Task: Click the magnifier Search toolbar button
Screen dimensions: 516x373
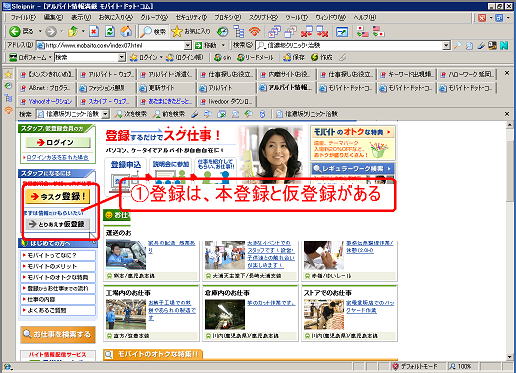Action: 153,32
